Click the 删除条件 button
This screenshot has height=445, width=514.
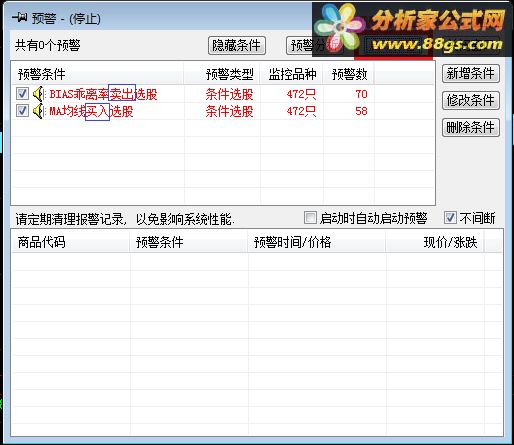pyautogui.click(x=471, y=127)
